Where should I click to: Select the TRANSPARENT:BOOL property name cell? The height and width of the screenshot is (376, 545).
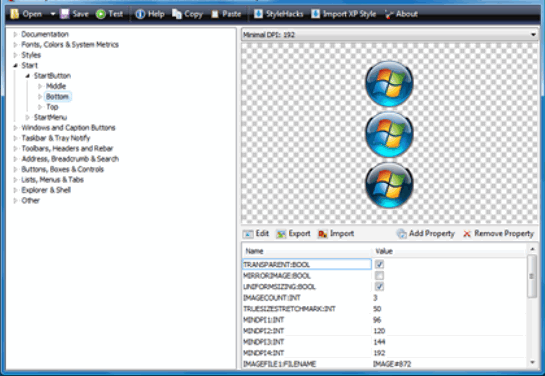(x=307, y=264)
